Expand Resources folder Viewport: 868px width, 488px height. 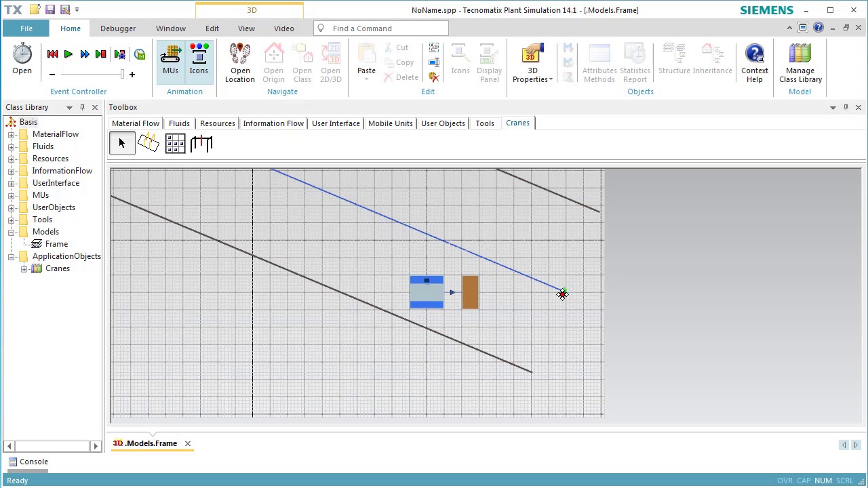pos(12,159)
